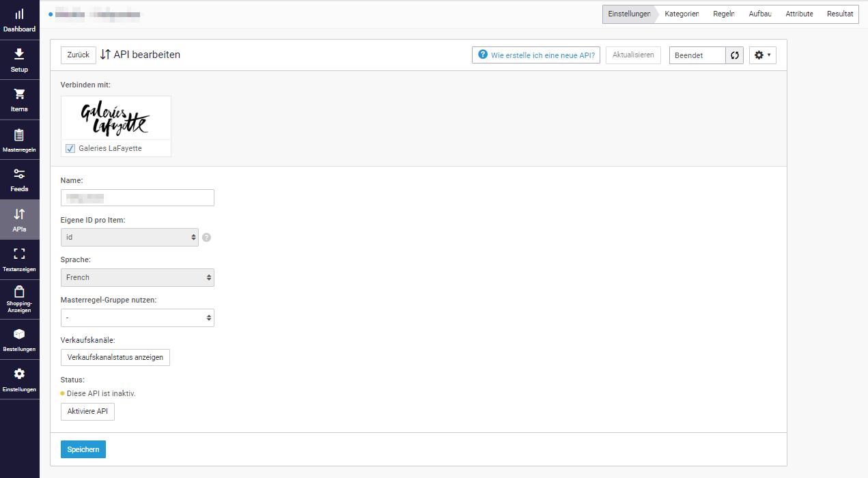The width and height of the screenshot is (868, 478).
Task: Open Bestellungen box icon
Action: coord(19,334)
